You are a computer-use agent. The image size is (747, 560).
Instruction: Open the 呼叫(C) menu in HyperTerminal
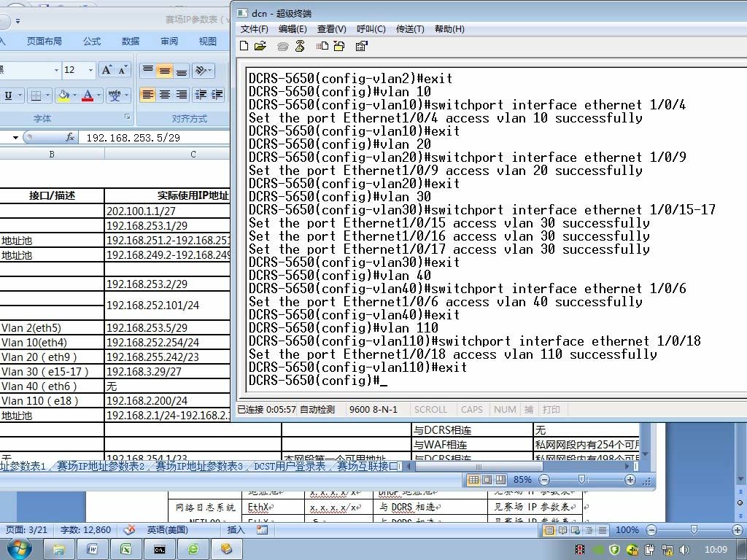point(371,29)
